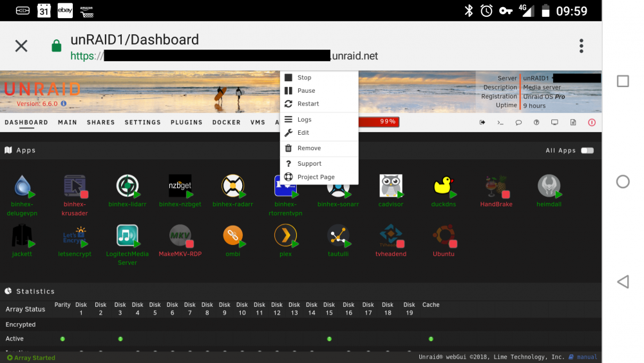Choose Pause from the context menu
This screenshot has height=363, width=644.
point(319,90)
